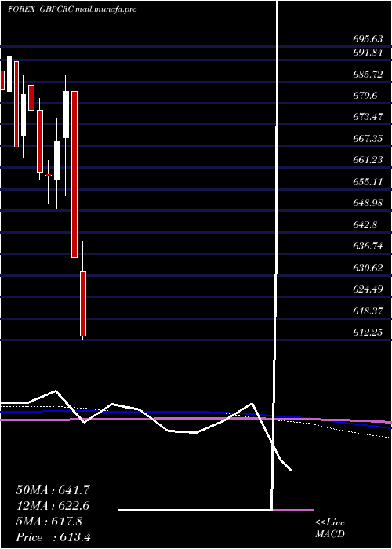The width and height of the screenshot is (392, 549).
Task: Click the 685.72 price level label
Action: click(x=368, y=75)
